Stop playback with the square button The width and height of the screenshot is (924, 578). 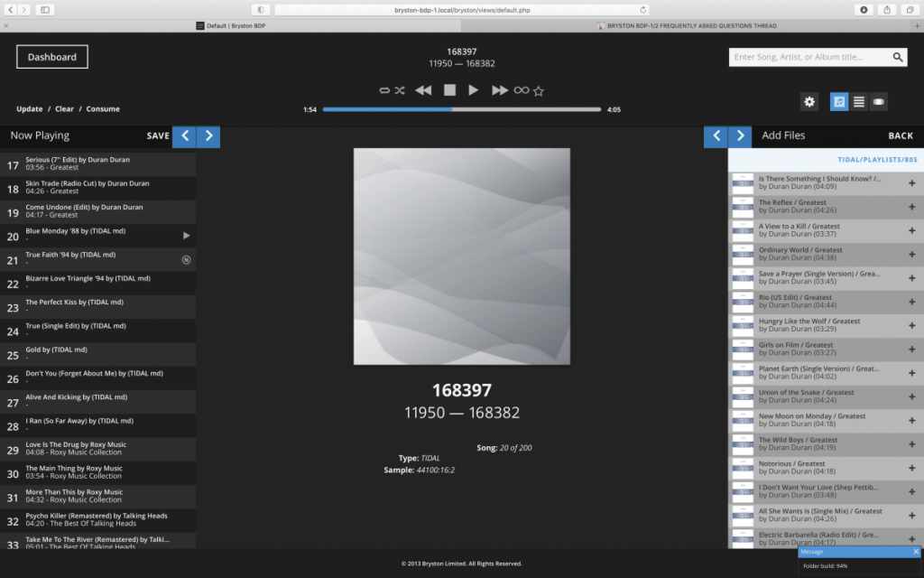[449, 89]
